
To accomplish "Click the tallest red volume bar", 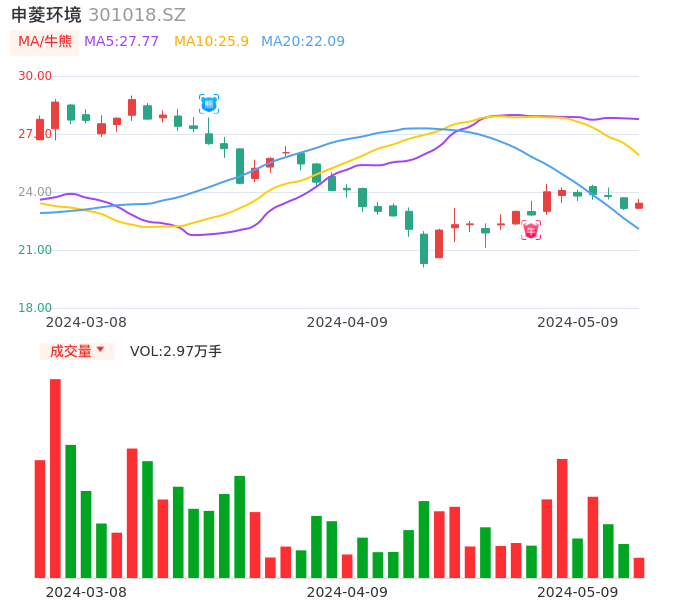I will [x=55, y=478].
